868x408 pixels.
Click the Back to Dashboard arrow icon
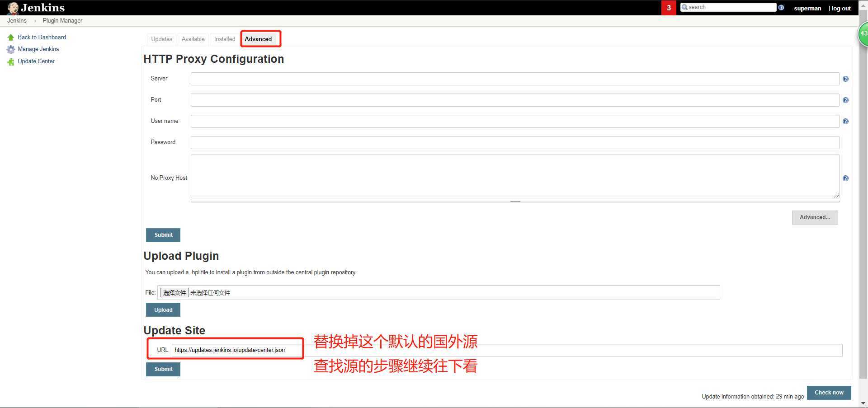click(11, 38)
